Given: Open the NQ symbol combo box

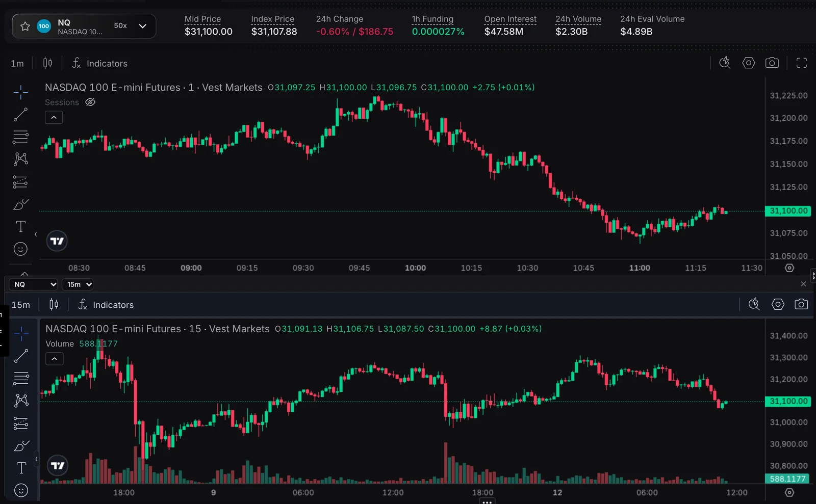Looking at the screenshot, I should (x=34, y=284).
